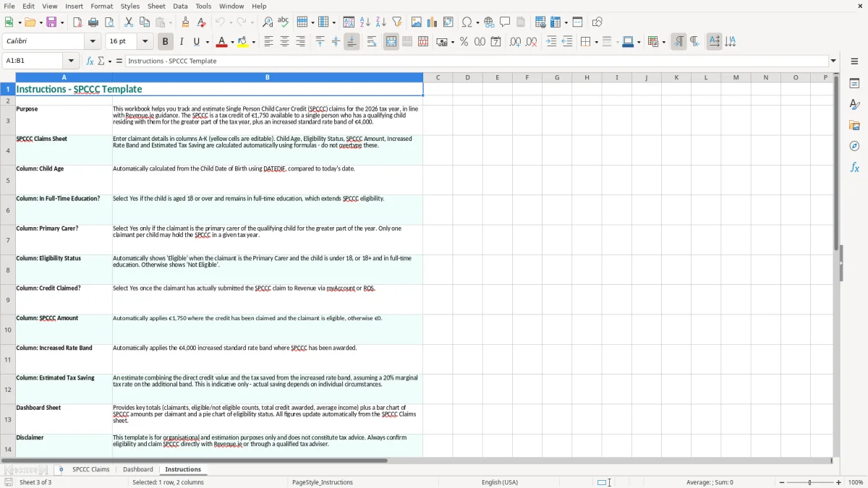
Task: Click the Save document icon
Action: (51, 22)
